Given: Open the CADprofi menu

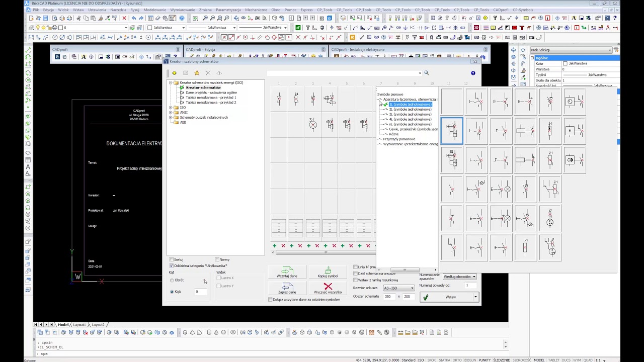Looking at the screenshot, I should coord(501,10).
